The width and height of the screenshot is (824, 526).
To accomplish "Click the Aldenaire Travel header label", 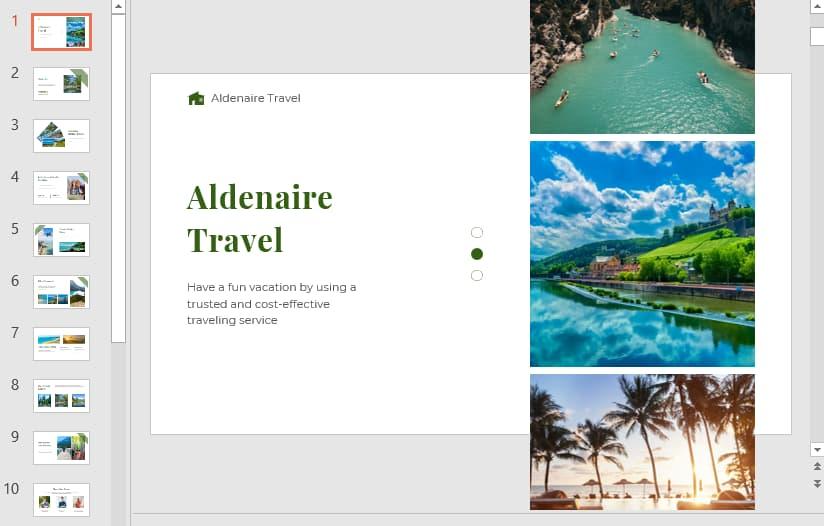I will tap(256, 98).
